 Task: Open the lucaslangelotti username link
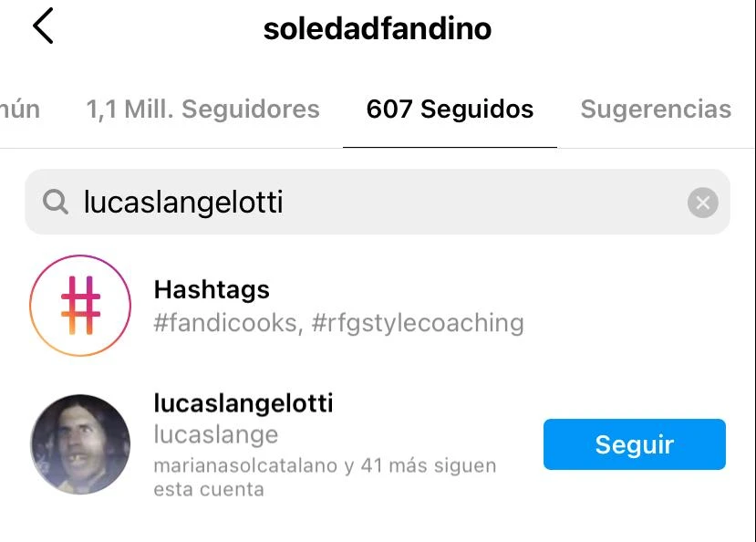coord(243,403)
